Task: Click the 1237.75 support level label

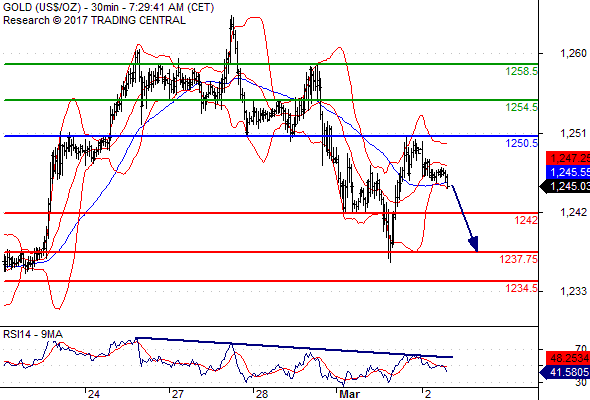Action: [x=519, y=259]
